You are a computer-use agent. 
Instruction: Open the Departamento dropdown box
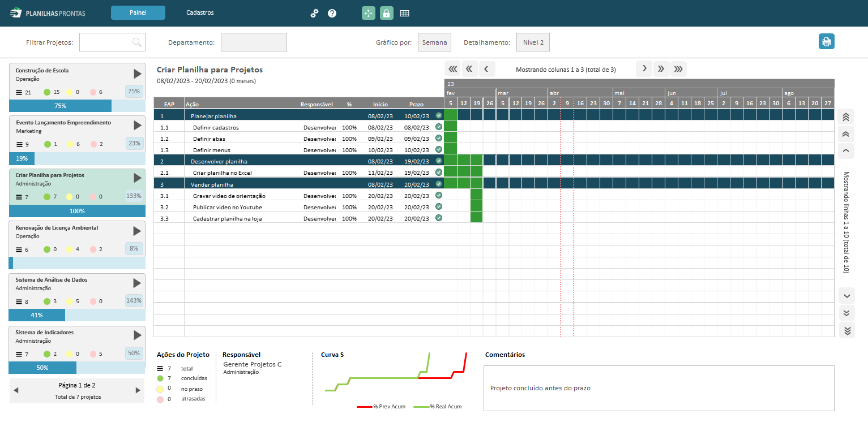point(254,42)
